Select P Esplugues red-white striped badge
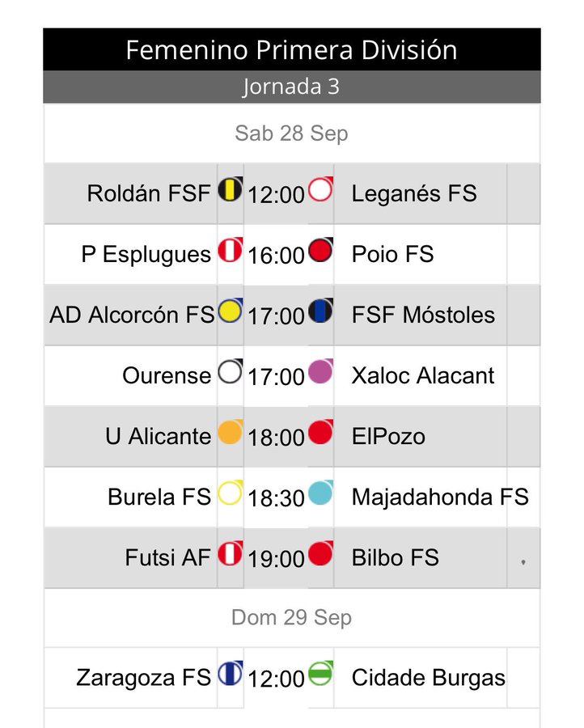Image resolution: width=584 pixels, height=728 pixels. pyautogui.click(x=231, y=250)
